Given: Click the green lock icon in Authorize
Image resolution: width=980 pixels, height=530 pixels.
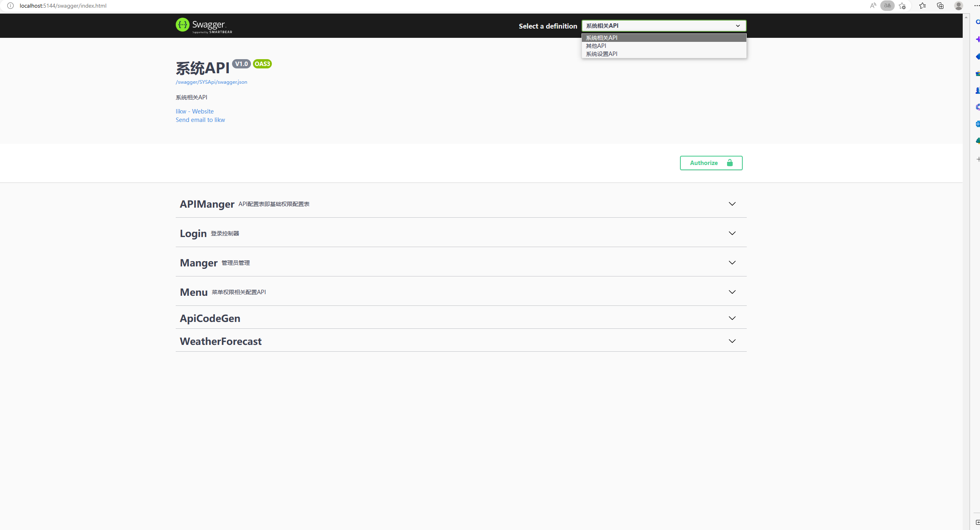Looking at the screenshot, I should (x=730, y=163).
